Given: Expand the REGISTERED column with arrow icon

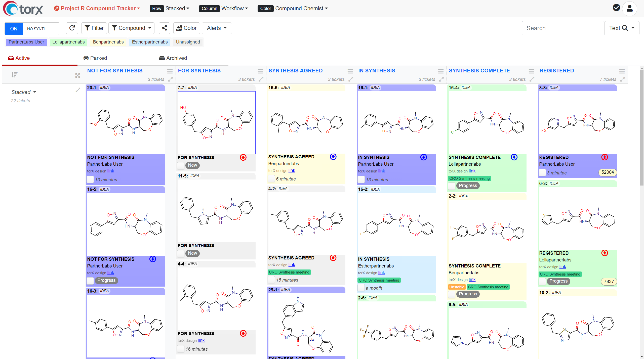Looking at the screenshot, I should click(623, 79).
